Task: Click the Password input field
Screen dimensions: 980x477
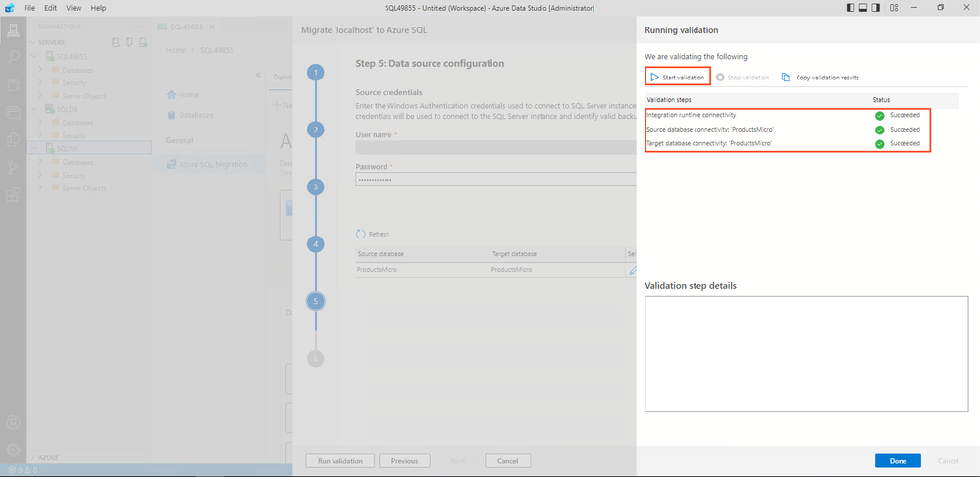Action: [x=495, y=180]
